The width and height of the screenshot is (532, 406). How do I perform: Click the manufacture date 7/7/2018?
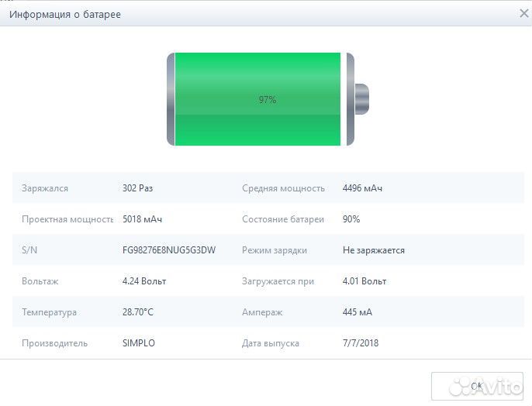tap(361, 343)
